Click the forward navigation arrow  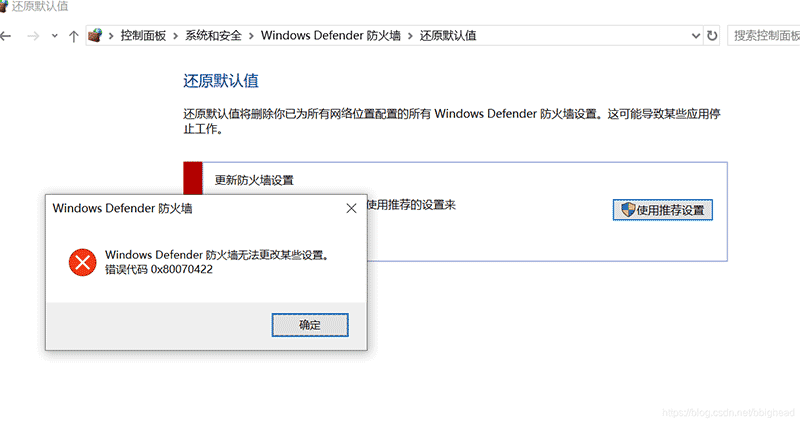point(33,36)
